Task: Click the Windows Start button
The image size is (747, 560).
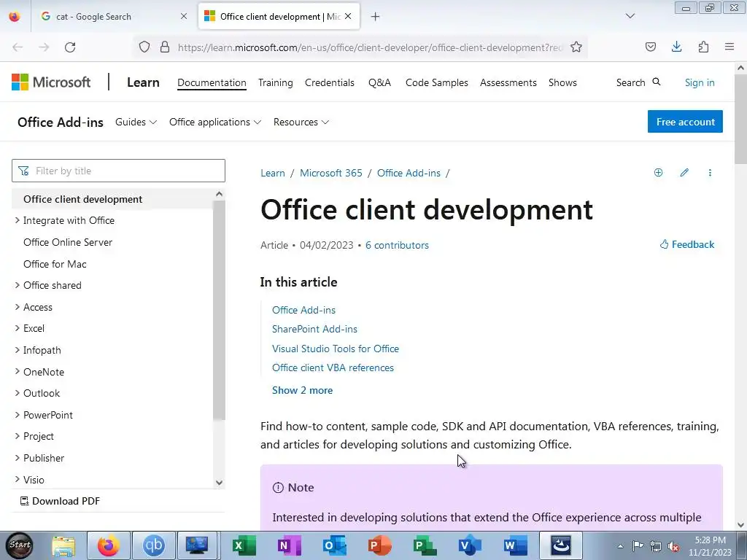Action: click(20, 545)
